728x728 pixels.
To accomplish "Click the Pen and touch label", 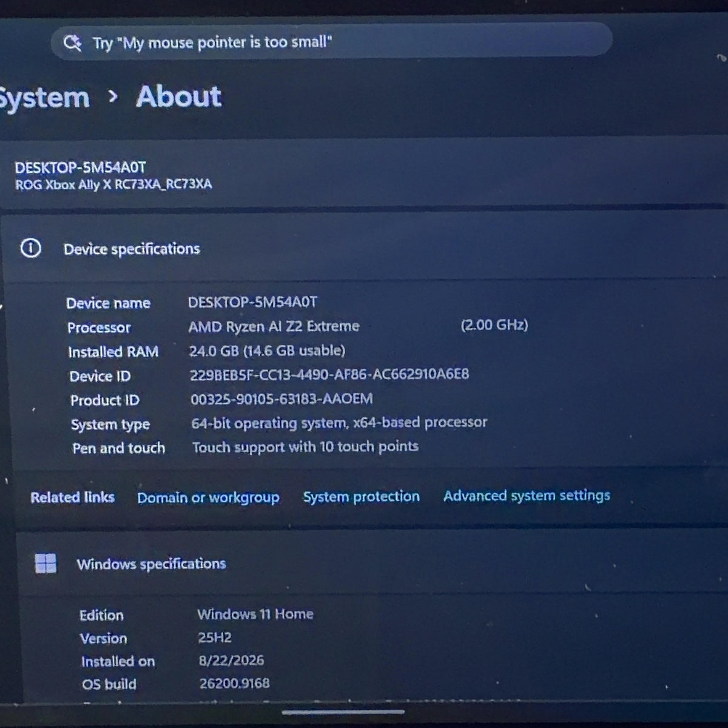I will point(118,448).
